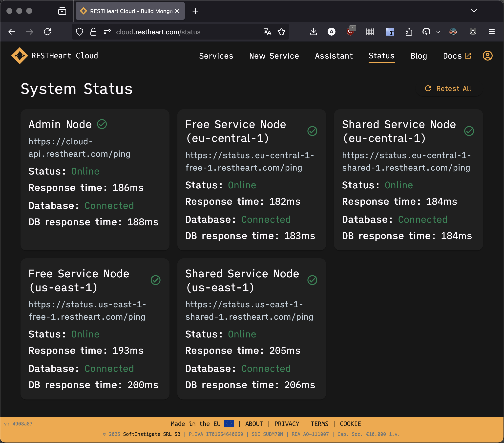Select the Status tab in the navbar
The height and width of the screenshot is (443, 504).
[381, 56]
